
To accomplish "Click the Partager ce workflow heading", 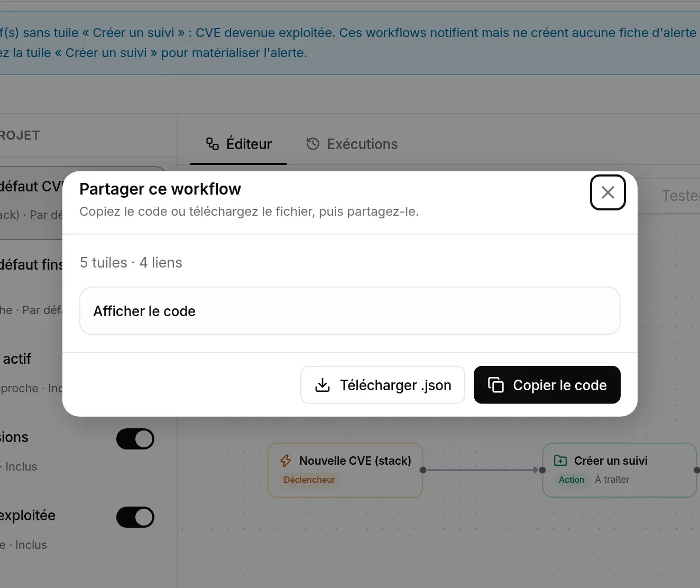I will coord(160,189).
